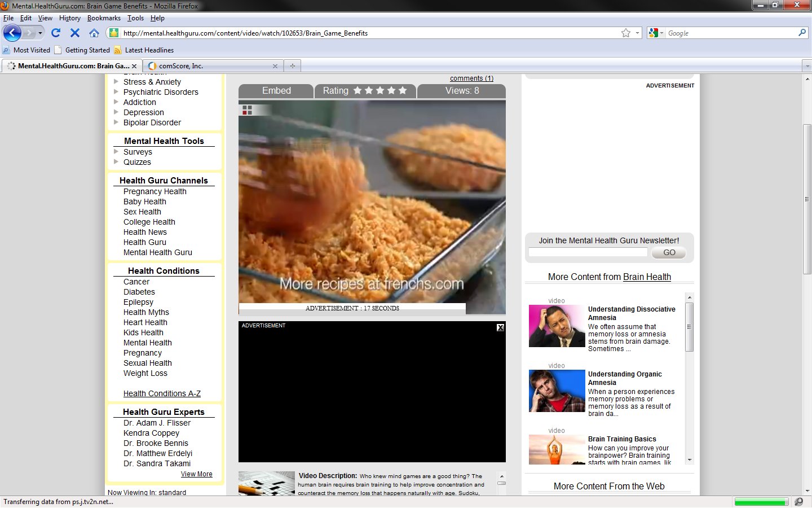Click the page vertical scrollbar thumb
This screenshot has height=508, width=812.
click(807, 199)
